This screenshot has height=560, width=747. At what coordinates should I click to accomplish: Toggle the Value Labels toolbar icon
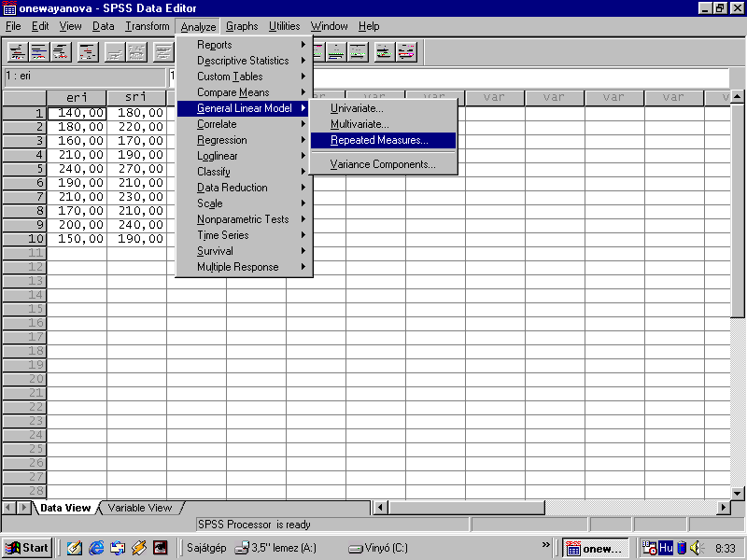click(x=385, y=52)
